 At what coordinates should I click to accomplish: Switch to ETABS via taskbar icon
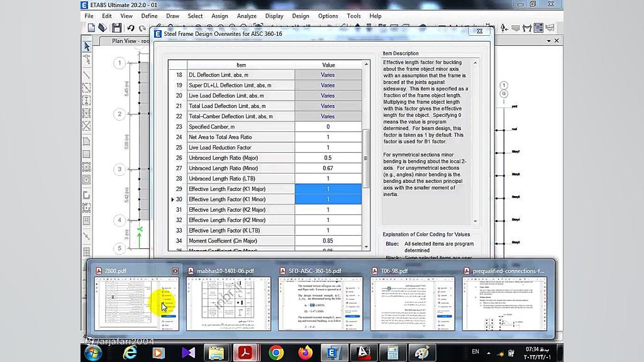(333, 353)
